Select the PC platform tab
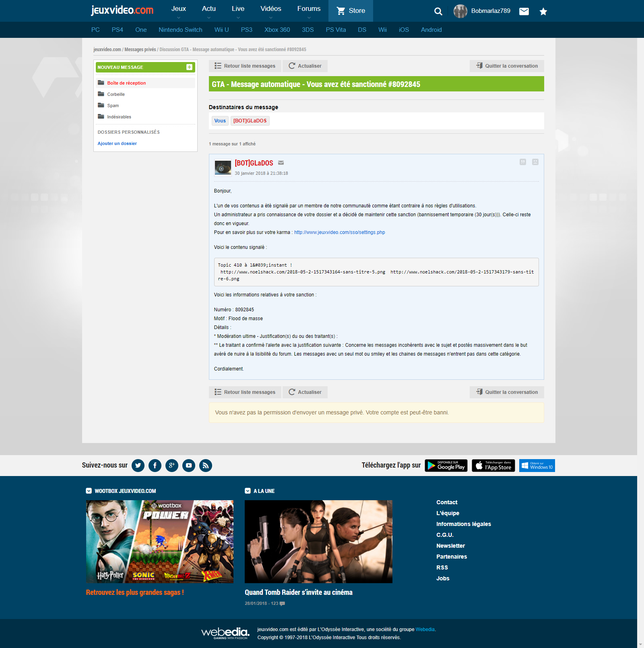The height and width of the screenshot is (648, 644). coord(95,30)
